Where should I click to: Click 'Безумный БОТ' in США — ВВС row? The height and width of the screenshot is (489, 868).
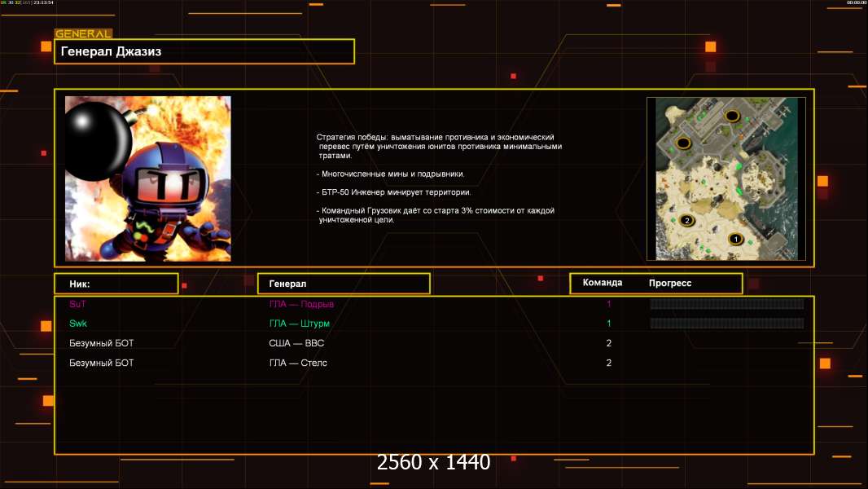[101, 343]
